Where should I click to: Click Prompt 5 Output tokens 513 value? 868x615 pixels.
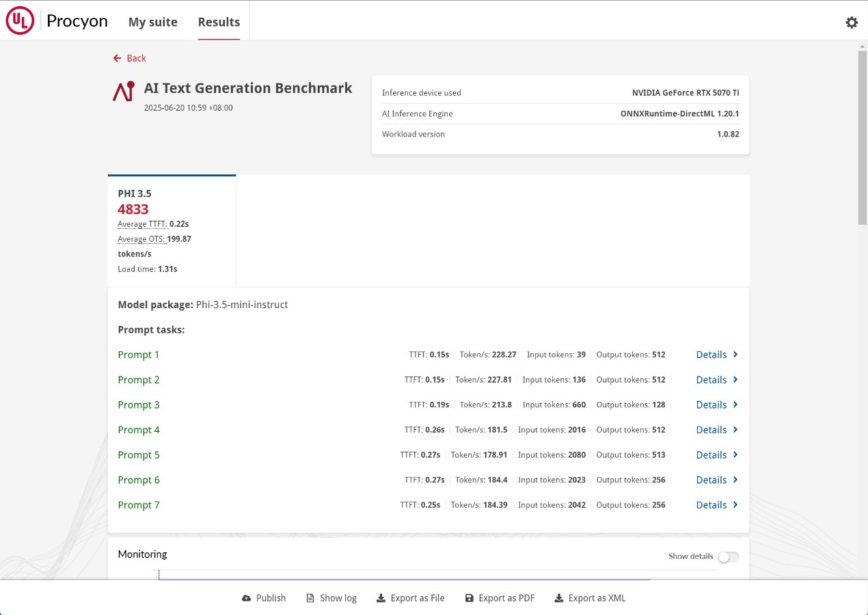pos(659,455)
